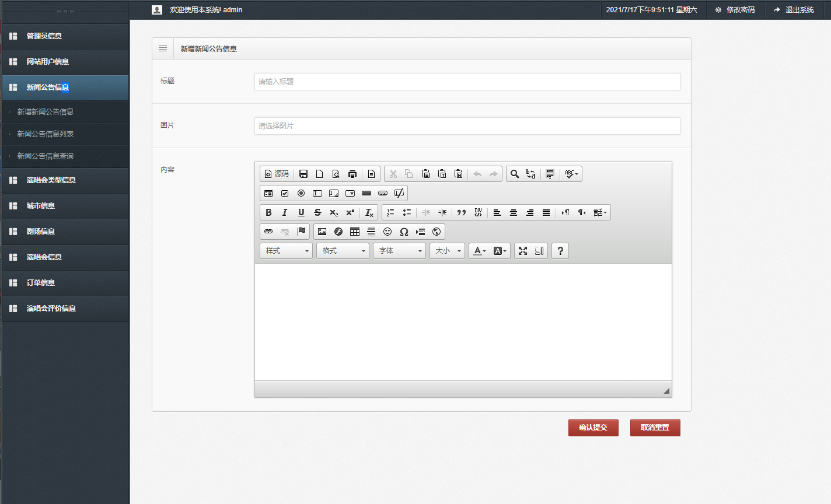
Task: Insert a hyperlink with the link icon
Action: coord(268,232)
